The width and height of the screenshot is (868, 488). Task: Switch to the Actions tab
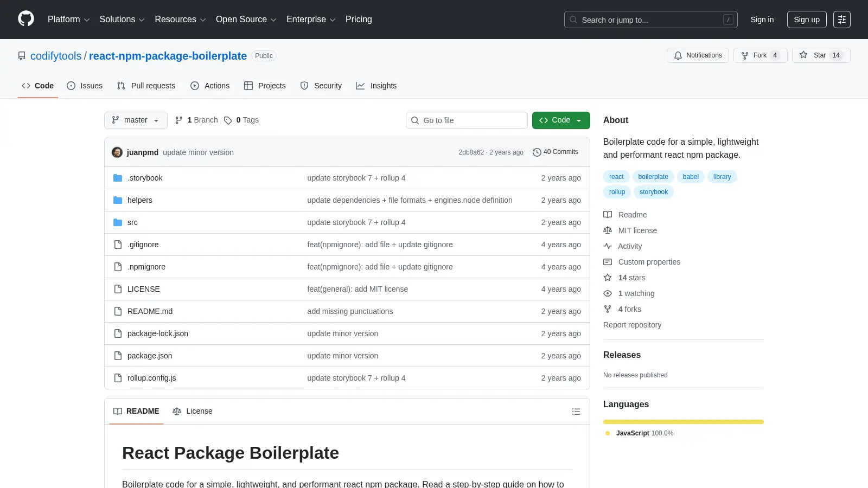click(x=210, y=86)
